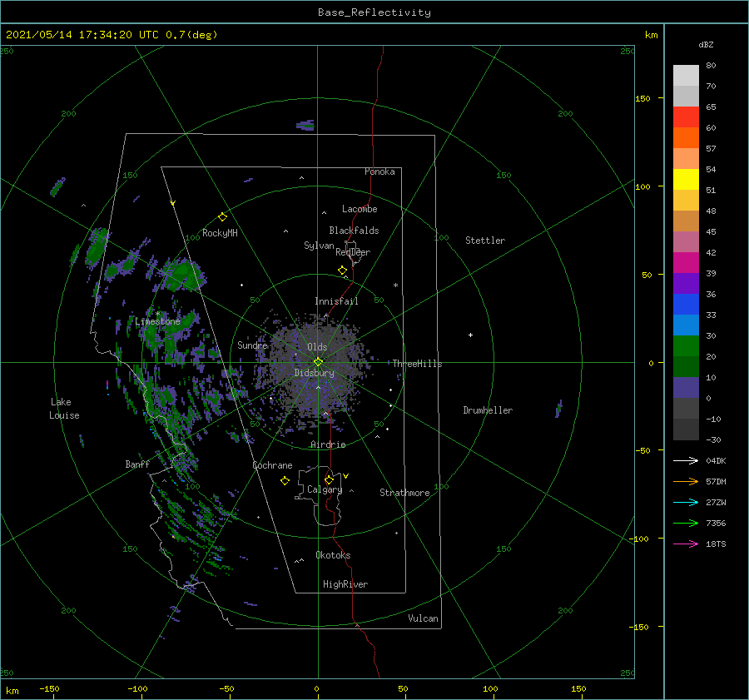The height and width of the screenshot is (700, 749).
Task: Click the Olds town label
Action: (x=317, y=347)
